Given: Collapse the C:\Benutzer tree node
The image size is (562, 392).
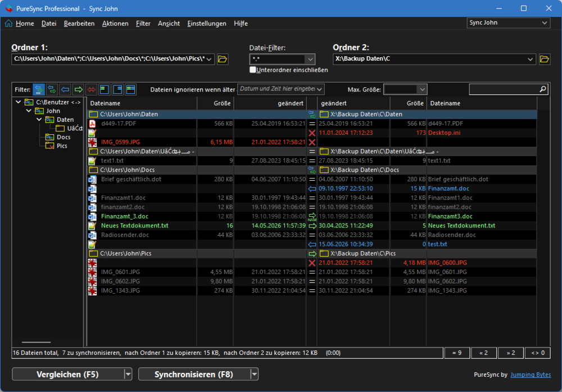Looking at the screenshot, I should click(x=19, y=102).
